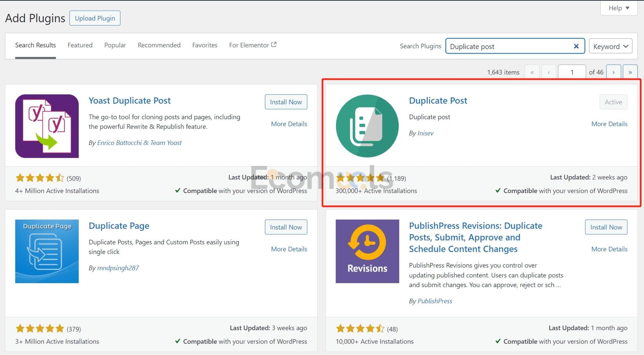644x355 pixels.
Task: Click 'Last Updated: 3 weeks ago' text
Action: coord(268,328)
